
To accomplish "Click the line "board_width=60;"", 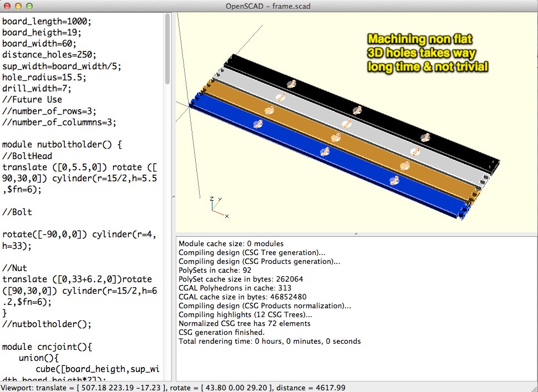I will point(39,44).
